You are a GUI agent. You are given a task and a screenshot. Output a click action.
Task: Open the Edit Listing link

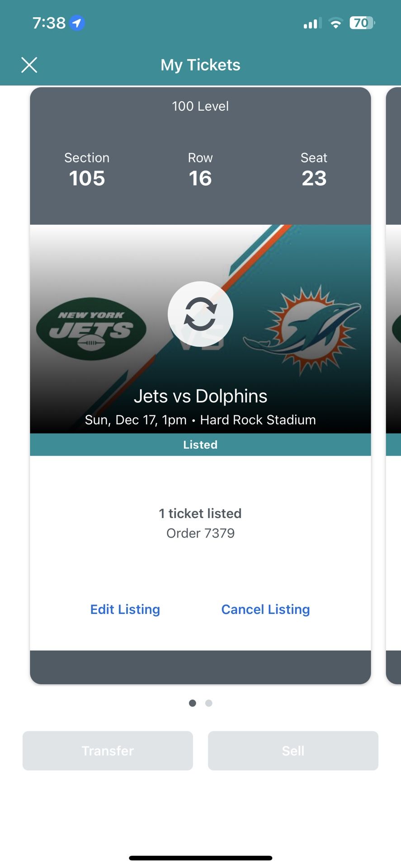[x=125, y=609]
